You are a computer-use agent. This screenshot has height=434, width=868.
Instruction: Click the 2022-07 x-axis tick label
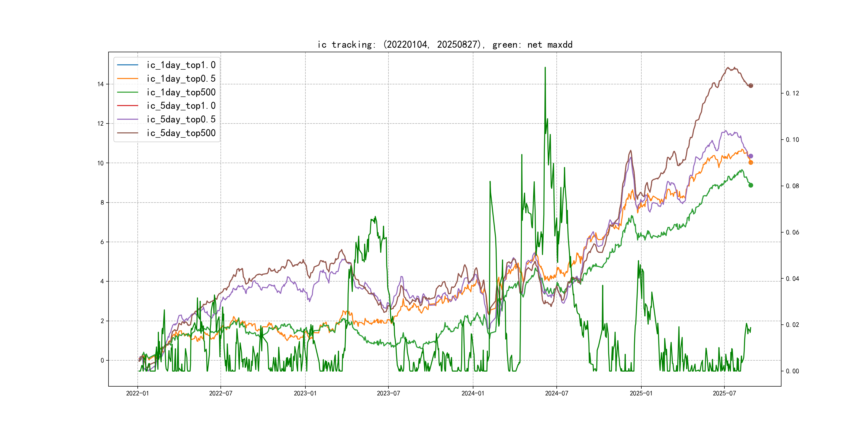click(x=221, y=393)
